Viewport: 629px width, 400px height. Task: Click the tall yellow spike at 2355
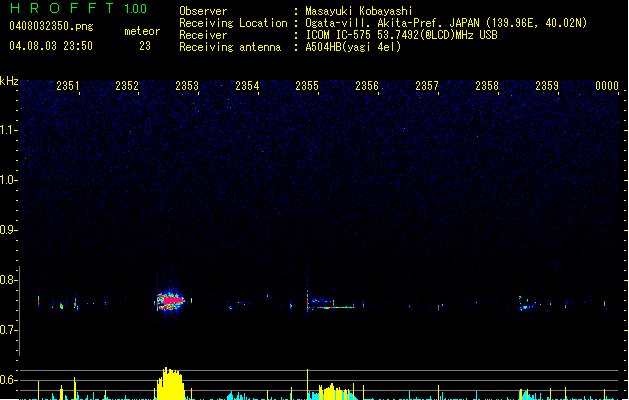[308, 384]
